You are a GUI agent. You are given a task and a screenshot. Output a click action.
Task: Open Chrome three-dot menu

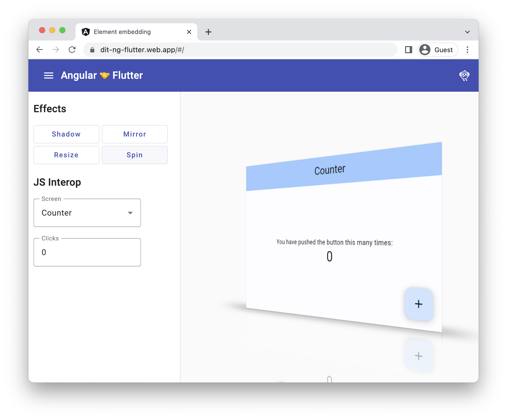(x=467, y=50)
